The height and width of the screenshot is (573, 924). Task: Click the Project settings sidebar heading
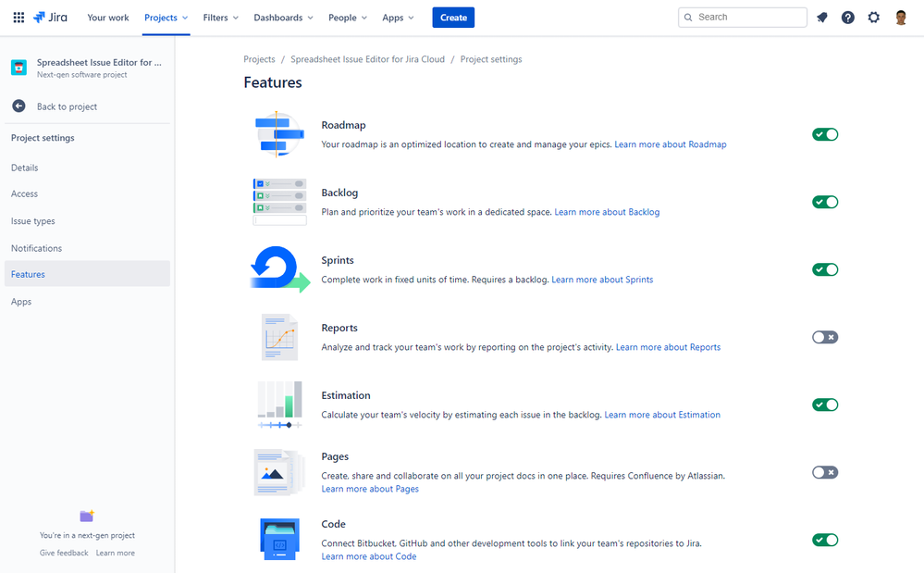pos(43,138)
